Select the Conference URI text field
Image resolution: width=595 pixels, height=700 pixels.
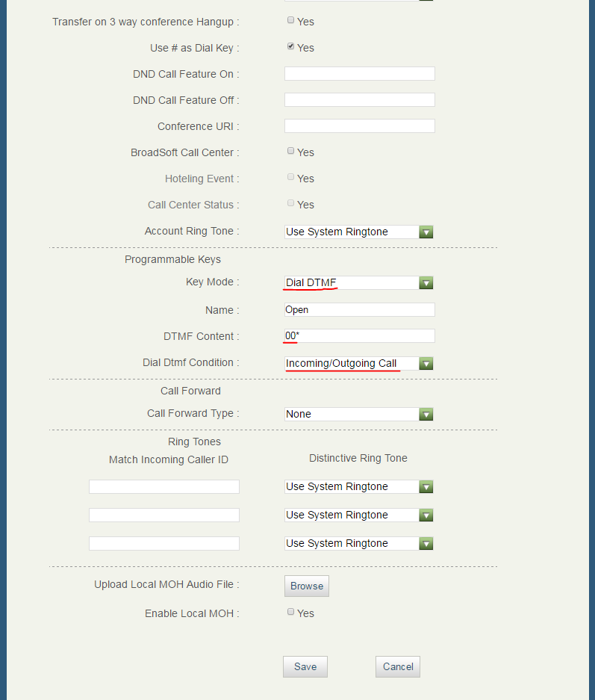point(359,126)
